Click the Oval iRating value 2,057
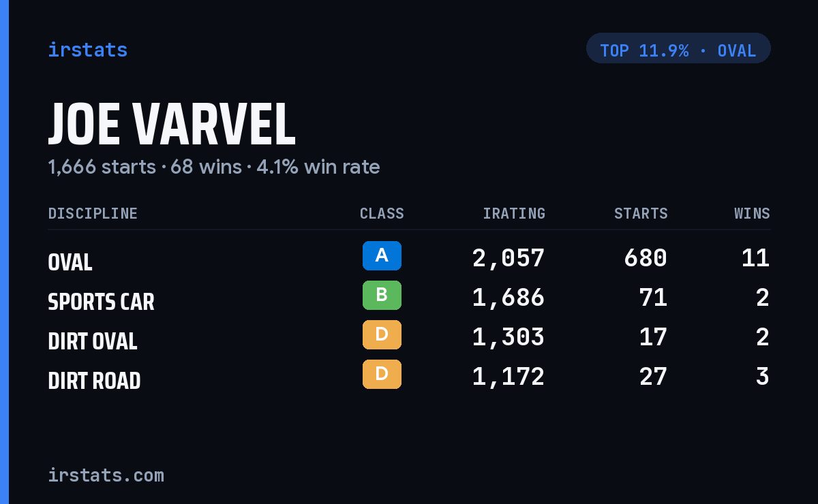 point(509,258)
